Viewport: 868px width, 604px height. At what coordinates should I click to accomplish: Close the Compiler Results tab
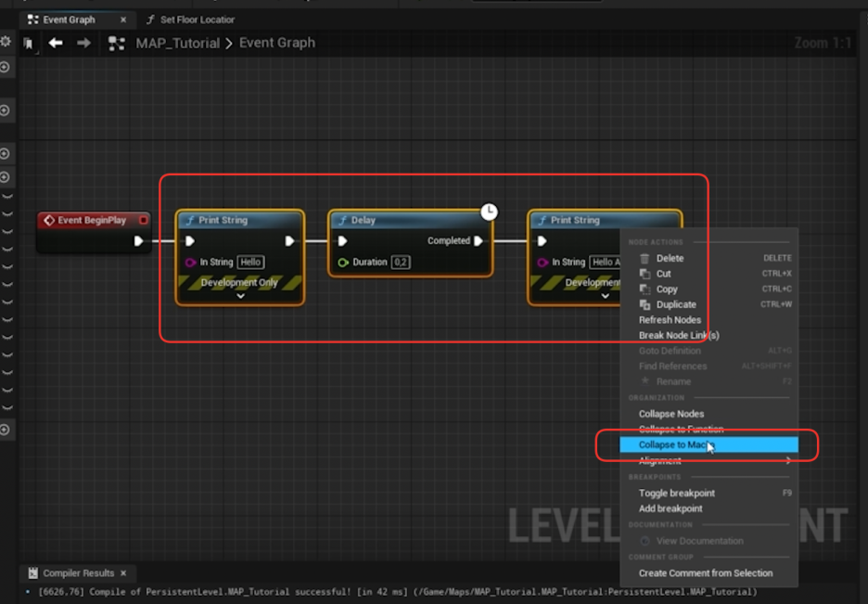123,573
